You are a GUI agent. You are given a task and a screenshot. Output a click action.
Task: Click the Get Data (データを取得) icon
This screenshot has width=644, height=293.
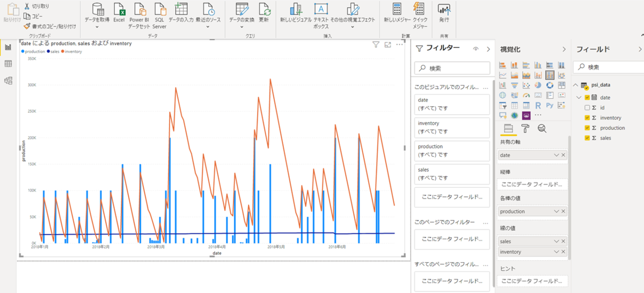[97, 9]
